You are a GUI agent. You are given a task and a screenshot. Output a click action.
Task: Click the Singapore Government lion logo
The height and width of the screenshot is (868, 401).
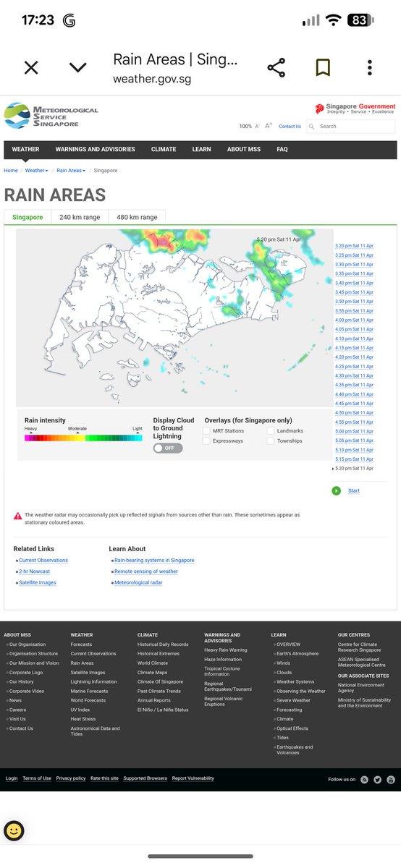tap(355, 109)
